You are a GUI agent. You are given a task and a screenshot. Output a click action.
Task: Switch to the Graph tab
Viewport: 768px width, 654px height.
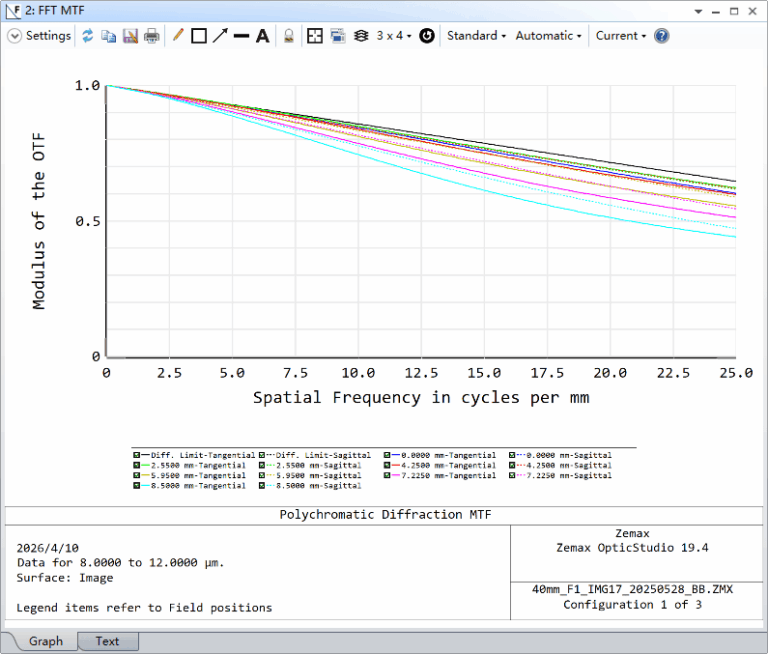tap(45, 641)
